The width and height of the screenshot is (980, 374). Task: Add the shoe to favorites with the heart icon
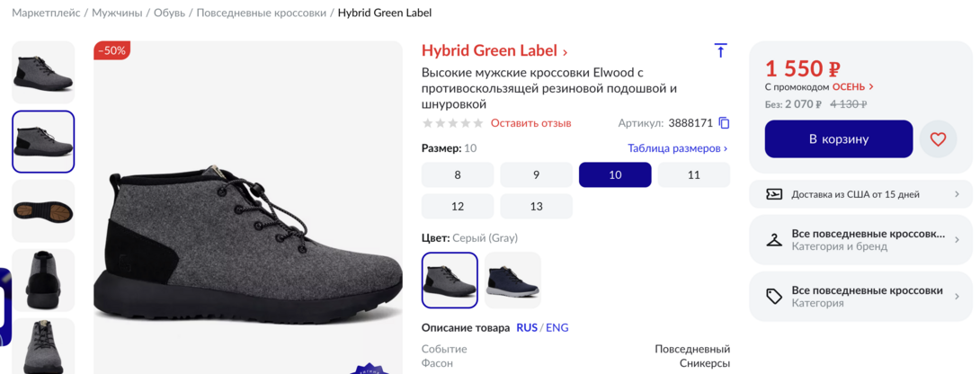pyautogui.click(x=938, y=139)
